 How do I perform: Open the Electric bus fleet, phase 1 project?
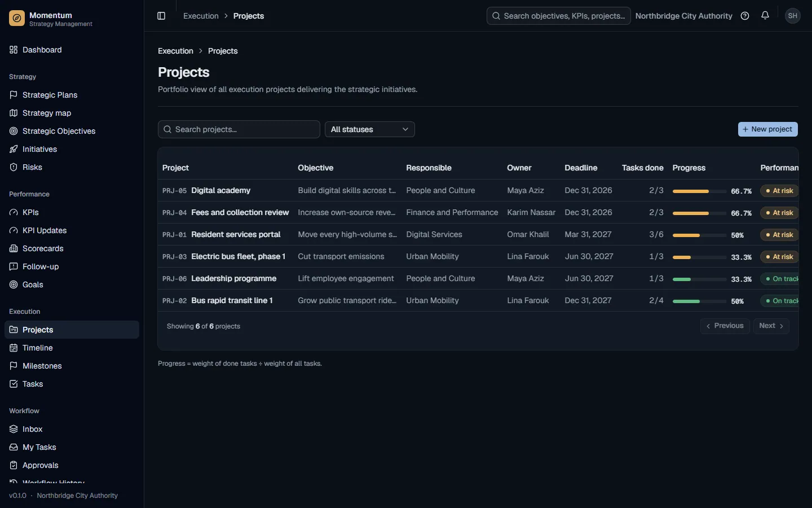[x=238, y=256]
